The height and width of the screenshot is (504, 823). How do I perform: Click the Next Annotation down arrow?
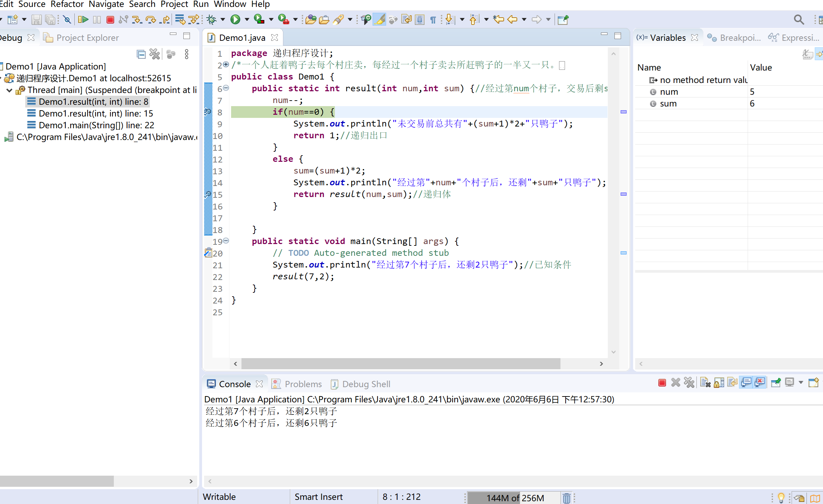(450, 20)
